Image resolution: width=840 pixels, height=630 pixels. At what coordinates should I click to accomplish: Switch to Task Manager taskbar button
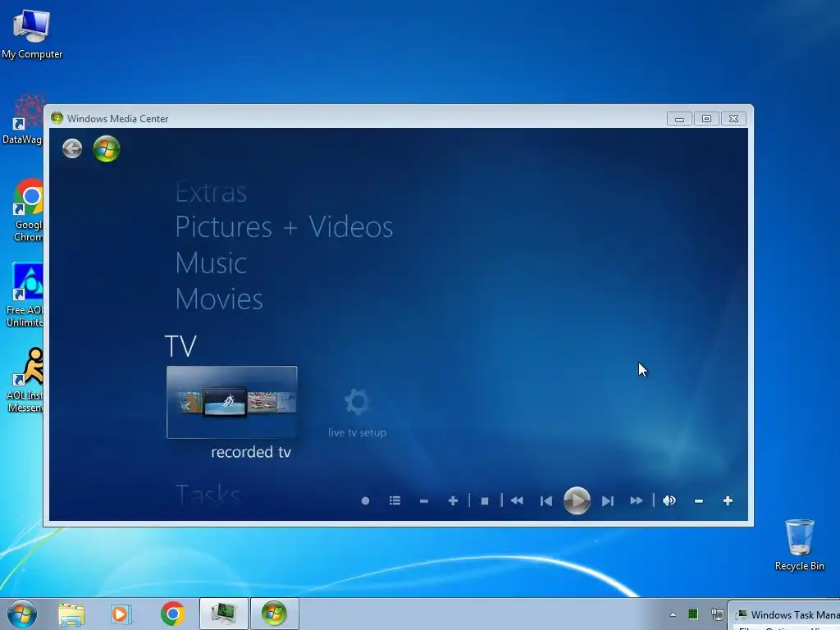pyautogui.click(x=224, y=614)
